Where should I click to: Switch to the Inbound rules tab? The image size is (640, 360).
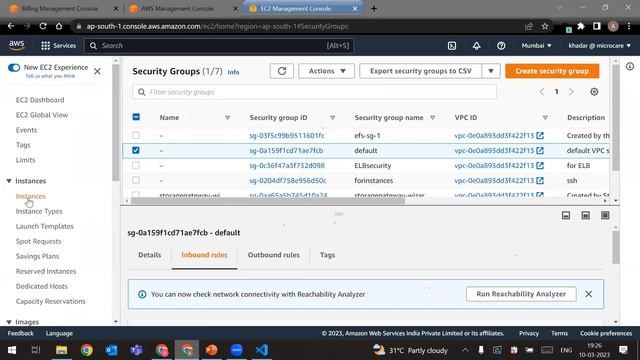pos(204,255)
